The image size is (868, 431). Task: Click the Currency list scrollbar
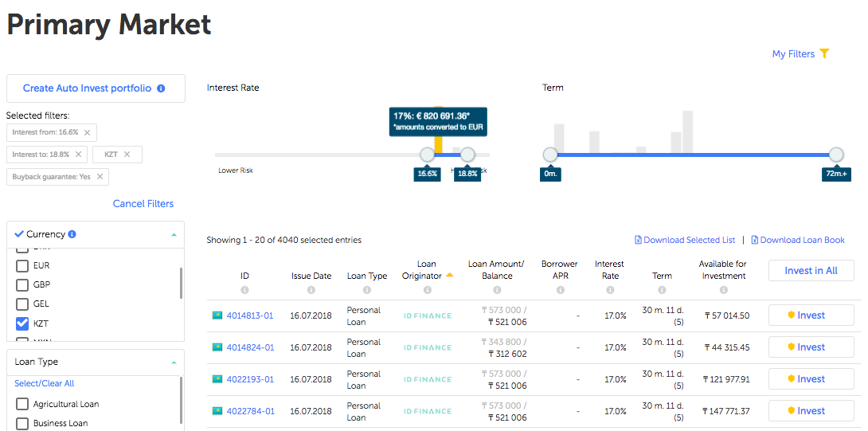(x=181, y=283)
